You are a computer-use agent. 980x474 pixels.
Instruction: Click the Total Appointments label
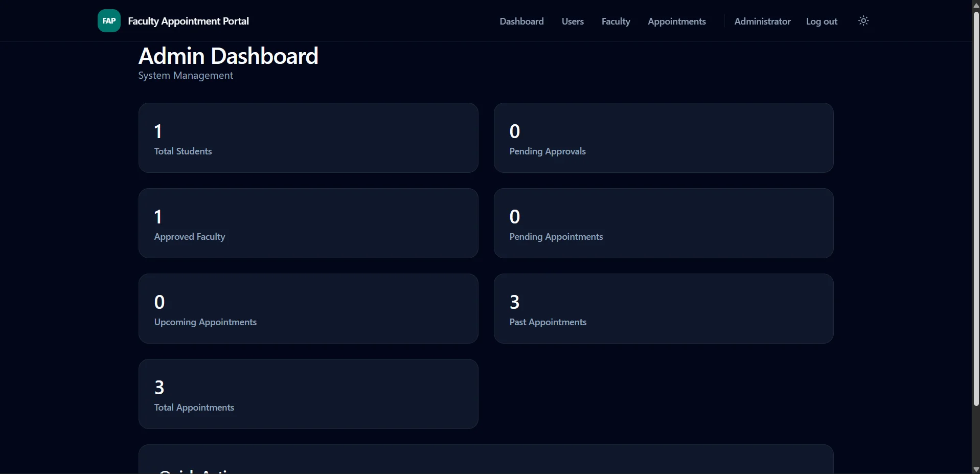[x=194, y=408]
